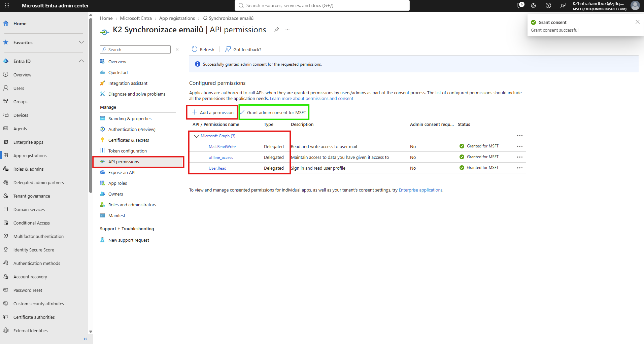This screenshot has width=644, height=344.
Task: Open the Mail.ReadWrite permission
Action: pos(222,147)
